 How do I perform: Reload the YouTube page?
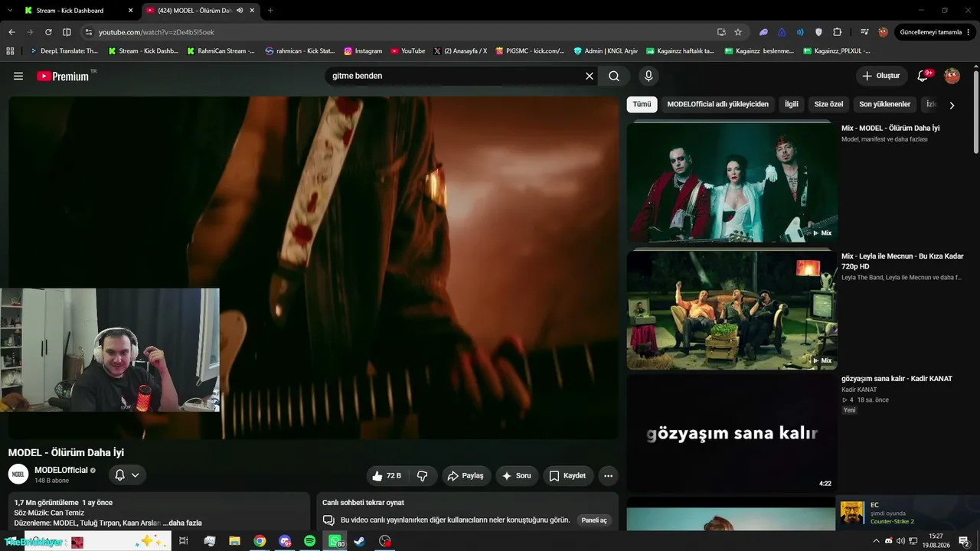(x=48, y=32)
